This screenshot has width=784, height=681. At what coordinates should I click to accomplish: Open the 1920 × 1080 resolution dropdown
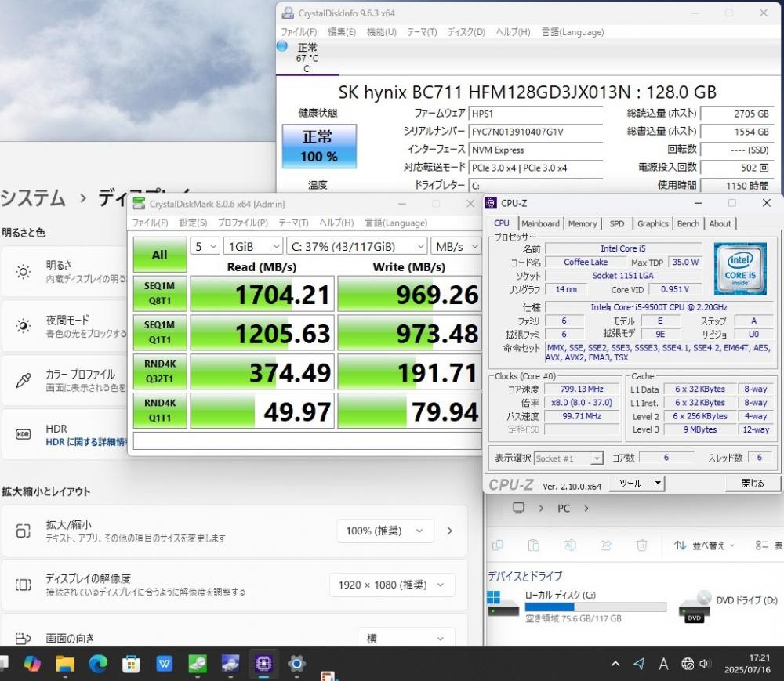[x=392, y=585]
